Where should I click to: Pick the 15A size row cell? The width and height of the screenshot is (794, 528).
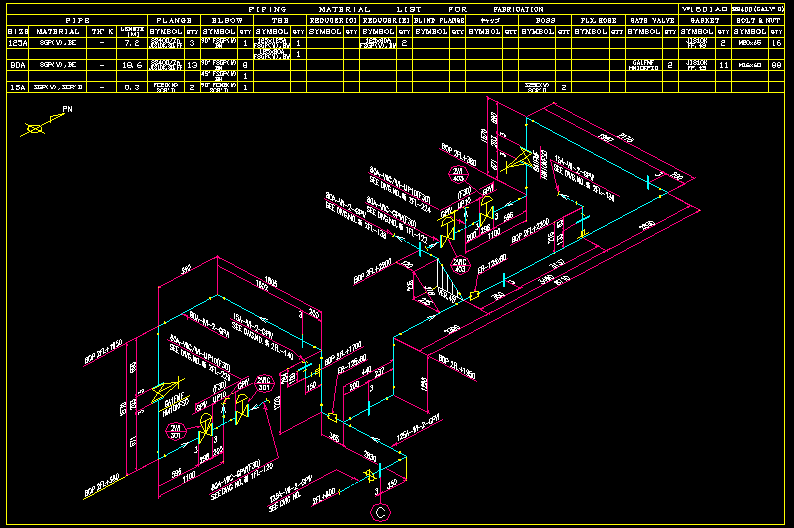17,87
